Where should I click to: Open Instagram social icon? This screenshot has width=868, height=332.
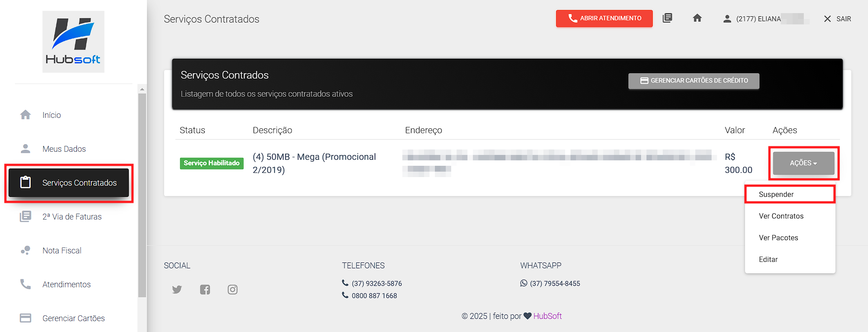point(232,290)
